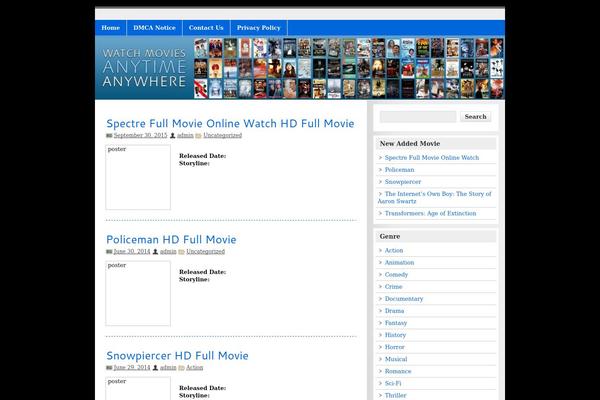
Task: Open sidebar link Spectre Full Movie Online Watch
Action: pyautogui.click(x=432, y=158)
